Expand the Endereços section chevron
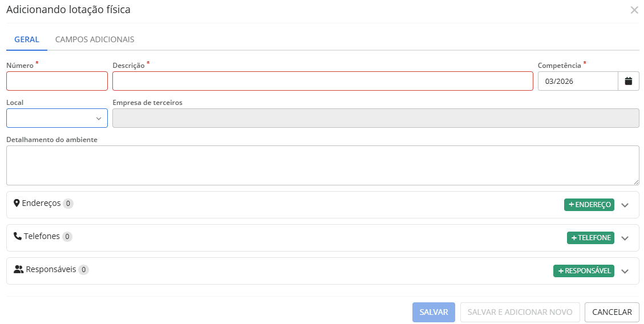644x324 pixels. click(x=625, y=205)
